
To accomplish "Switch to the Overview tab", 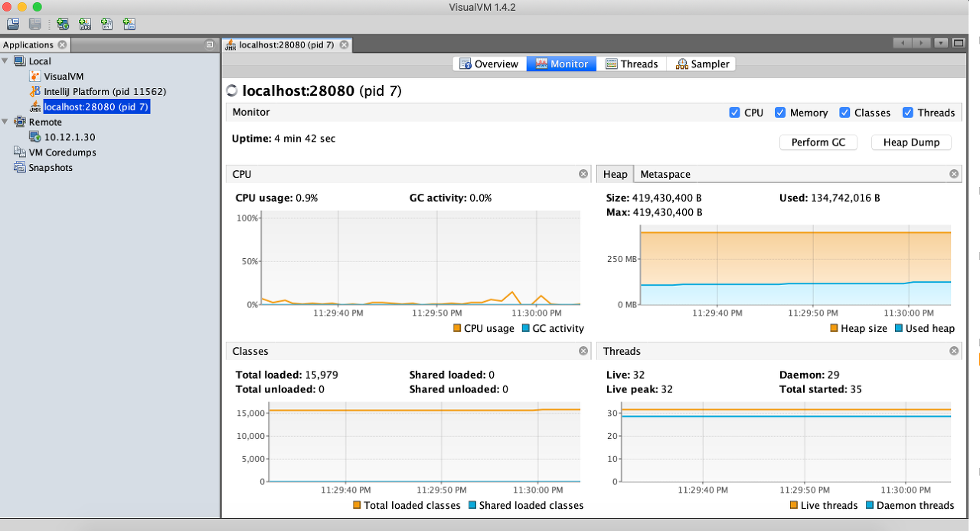I will (488, 64).
